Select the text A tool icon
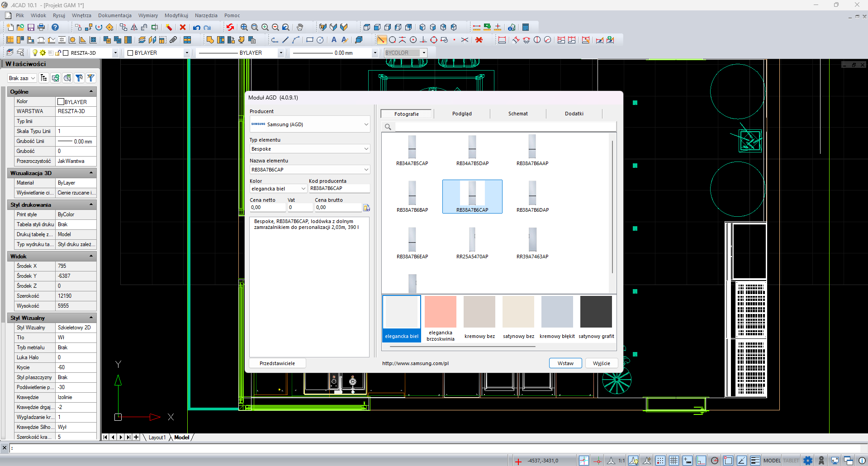Screen dimensions: 868x466 (334, 40)
